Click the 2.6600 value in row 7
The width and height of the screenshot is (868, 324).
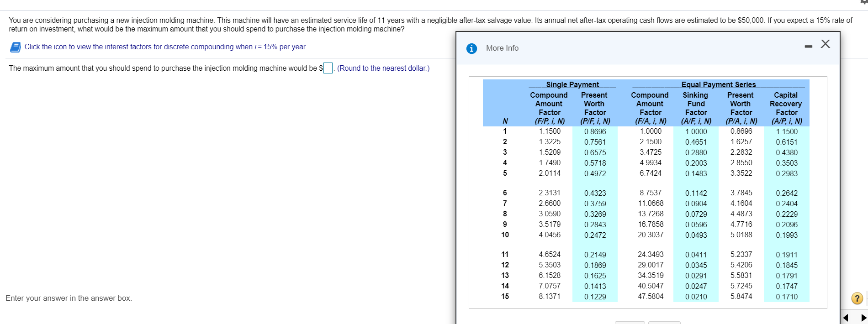coord(550,204)
